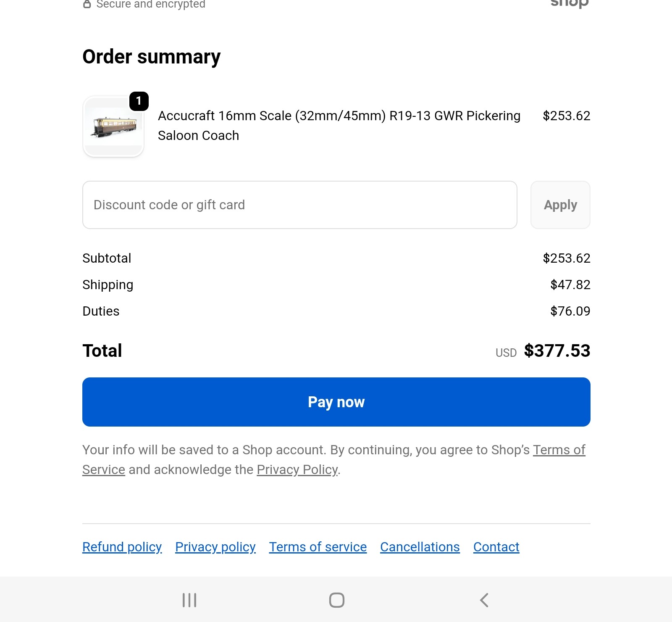Click the blue Pay now button
Screen dimensions: 672x622
point(336,402)
